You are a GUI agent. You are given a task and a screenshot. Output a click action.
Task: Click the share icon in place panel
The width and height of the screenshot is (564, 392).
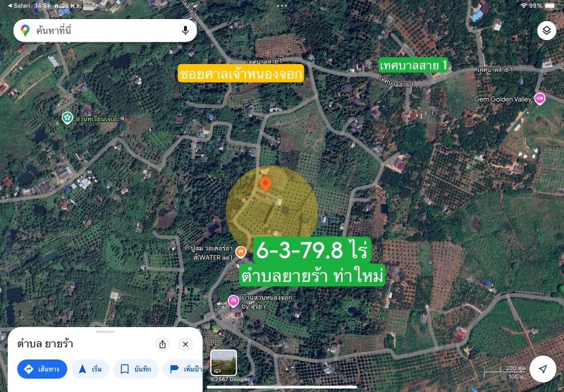point(163,344)
